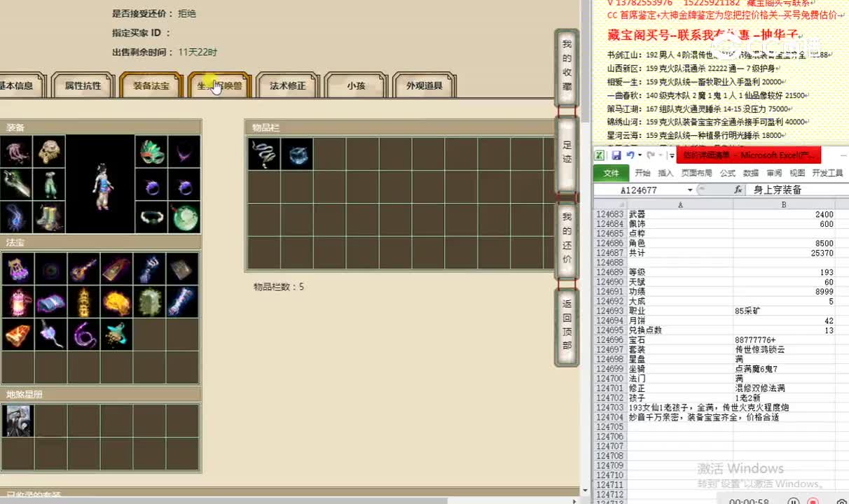Expand the Customize Quick Access Toolbar dropdown
The height and width of the screenshot is (504, 849).
click(x=671, y=155)
